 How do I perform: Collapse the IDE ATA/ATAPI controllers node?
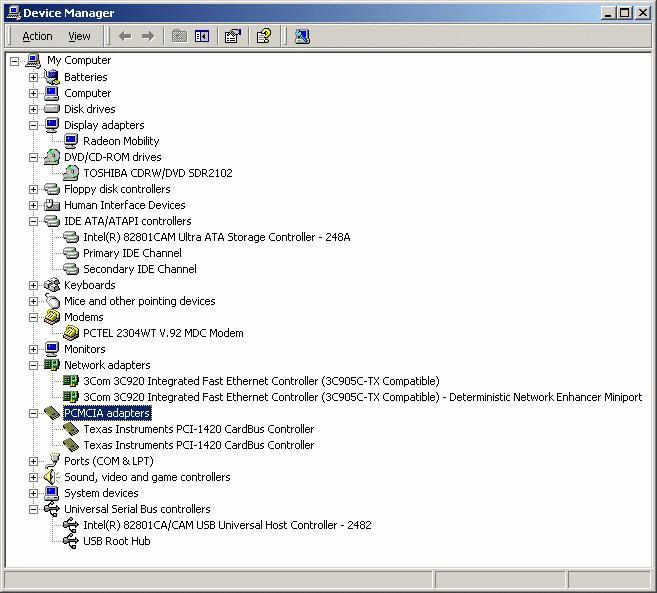coord(34,221)
